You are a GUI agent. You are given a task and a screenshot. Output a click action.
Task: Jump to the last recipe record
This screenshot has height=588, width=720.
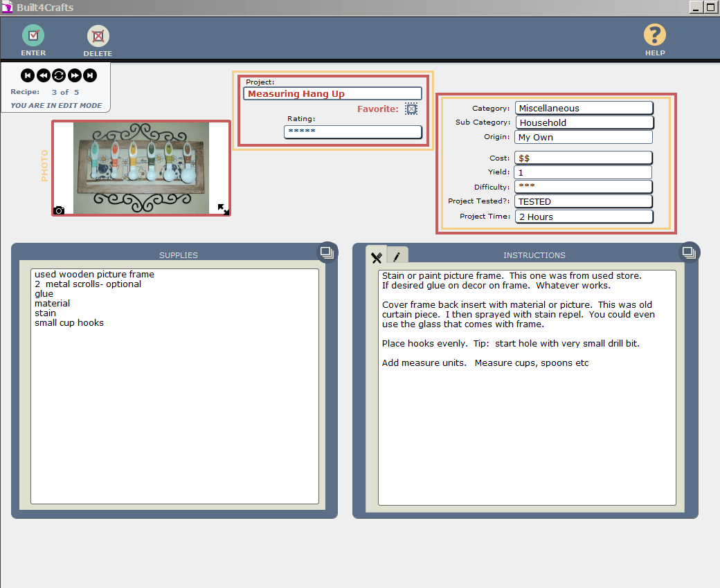tap(90, 75)
